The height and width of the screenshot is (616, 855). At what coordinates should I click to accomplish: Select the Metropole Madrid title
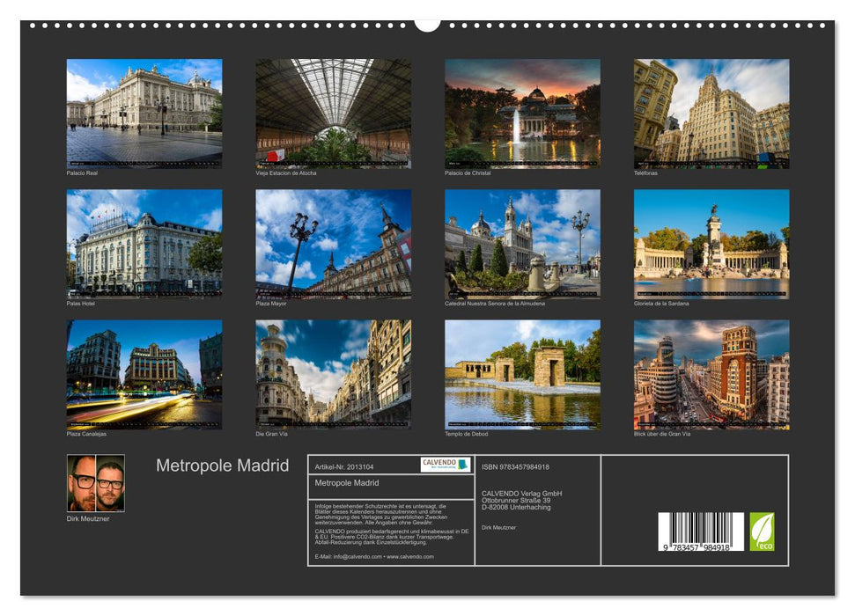[x=220, y=466]
